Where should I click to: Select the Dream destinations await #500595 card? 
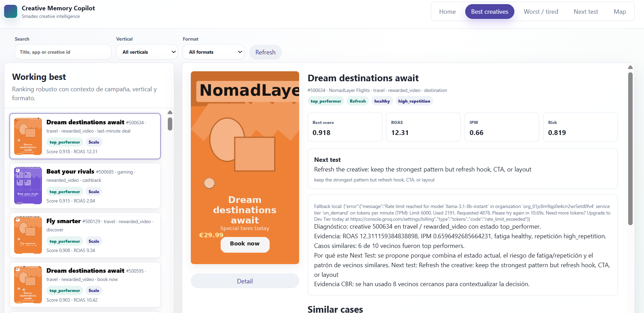pyautogui.click(x=85, y=285)
